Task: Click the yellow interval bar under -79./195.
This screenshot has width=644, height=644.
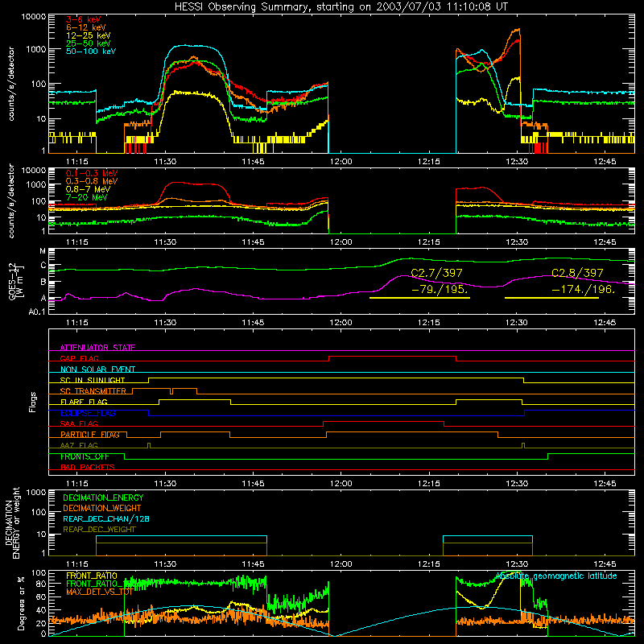Action: pos(419,298)
